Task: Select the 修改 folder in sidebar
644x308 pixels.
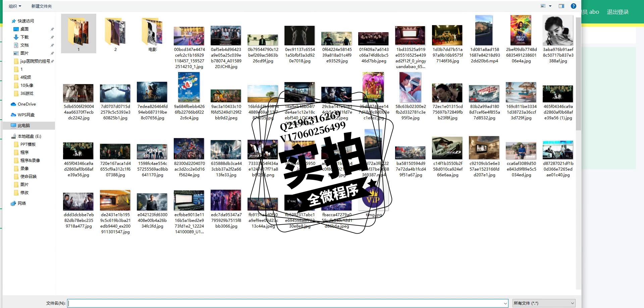Action: [24, 193]
